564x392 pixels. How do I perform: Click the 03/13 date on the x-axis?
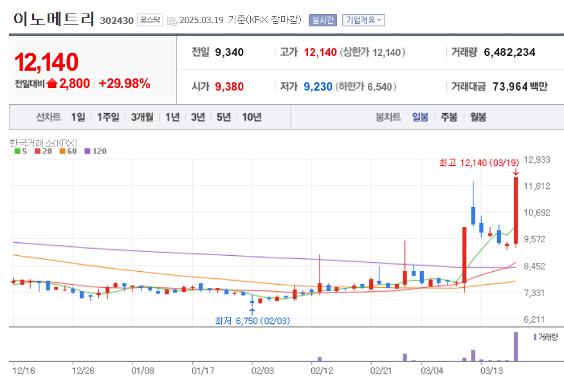(x=492, y=370)
